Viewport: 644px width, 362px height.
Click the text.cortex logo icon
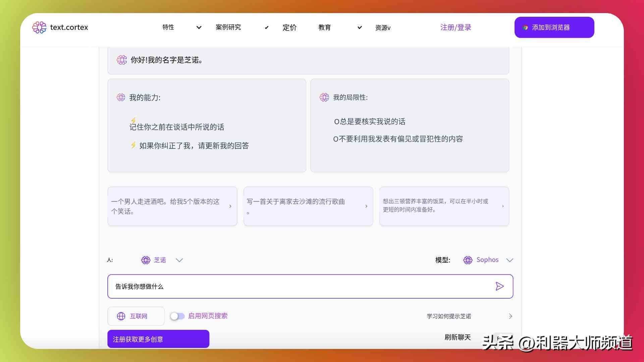click(x=39, y=27)
